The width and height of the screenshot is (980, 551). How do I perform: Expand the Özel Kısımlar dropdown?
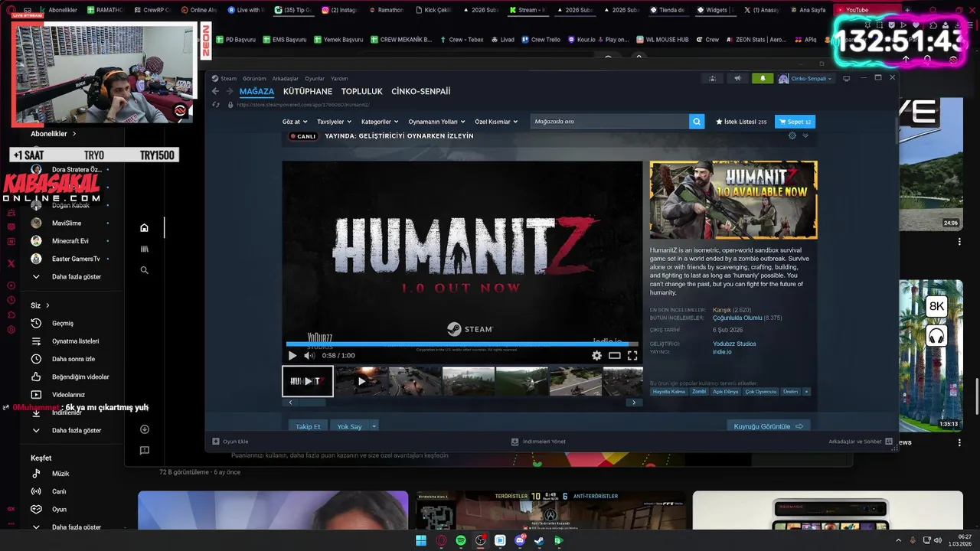tap(496, 122)
